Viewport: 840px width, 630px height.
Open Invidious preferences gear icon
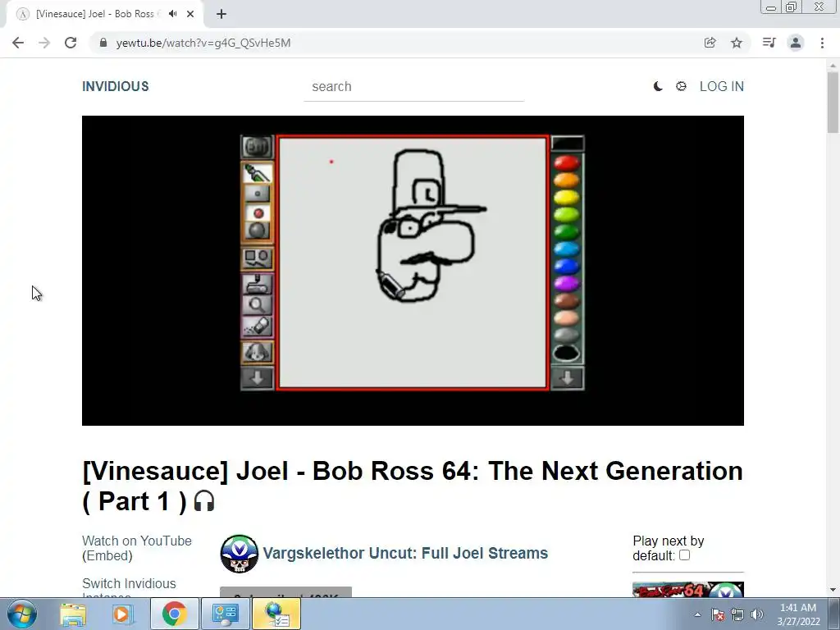(x=681, y=86)
